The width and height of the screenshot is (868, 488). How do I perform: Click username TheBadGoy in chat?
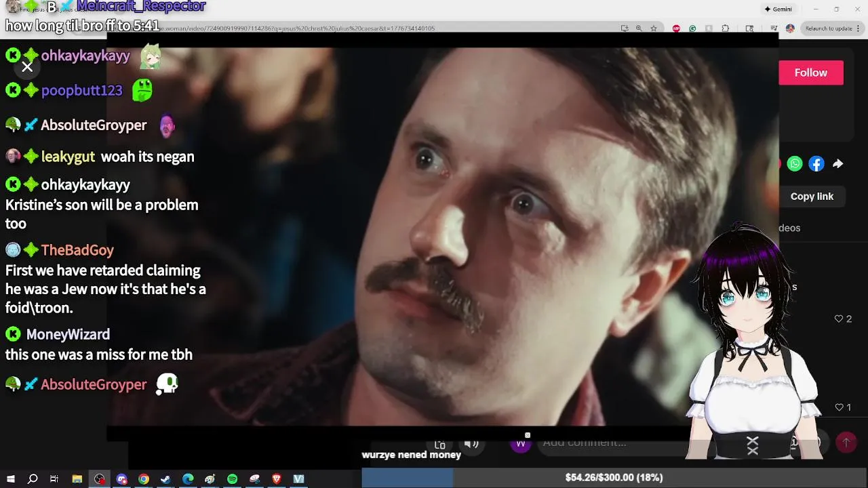coord(77,250)
